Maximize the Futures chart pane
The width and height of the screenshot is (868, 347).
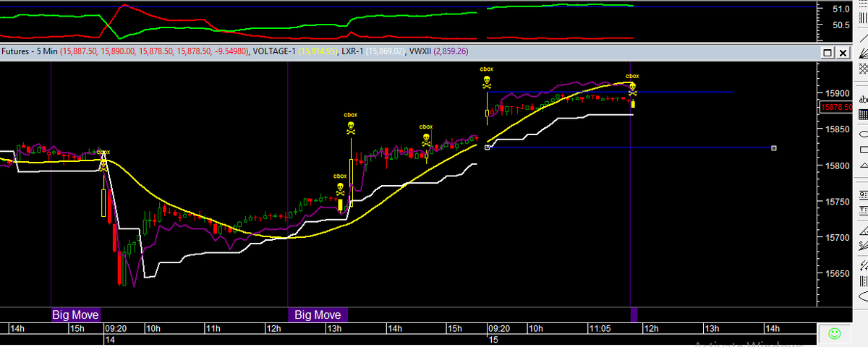pos(828,53)
